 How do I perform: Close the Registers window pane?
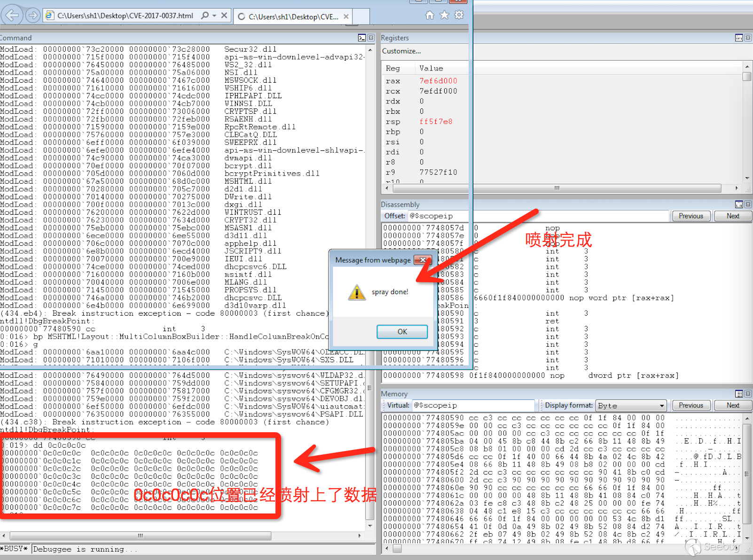tap(748, 38)
